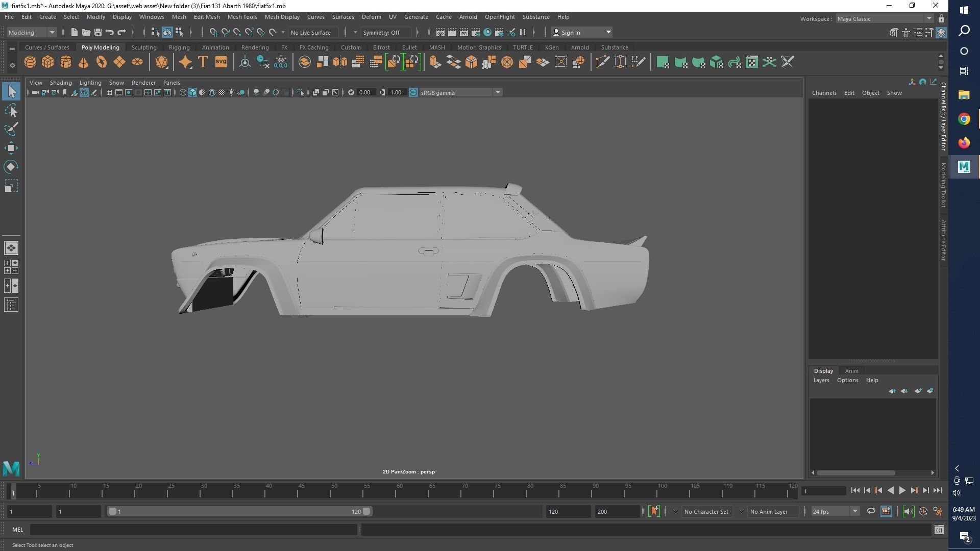Select the Scale tool in toolbox
Screen dimensions: 980x551
(x=11, y=186)
